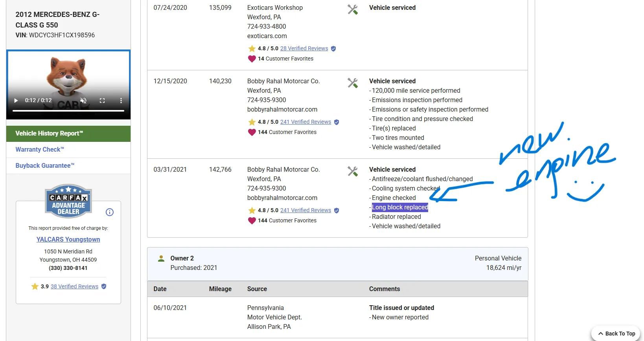Click the wrench icon for 07/24/2020 service
The height and width of the screenshot is (341, 644).
[353, 9]
